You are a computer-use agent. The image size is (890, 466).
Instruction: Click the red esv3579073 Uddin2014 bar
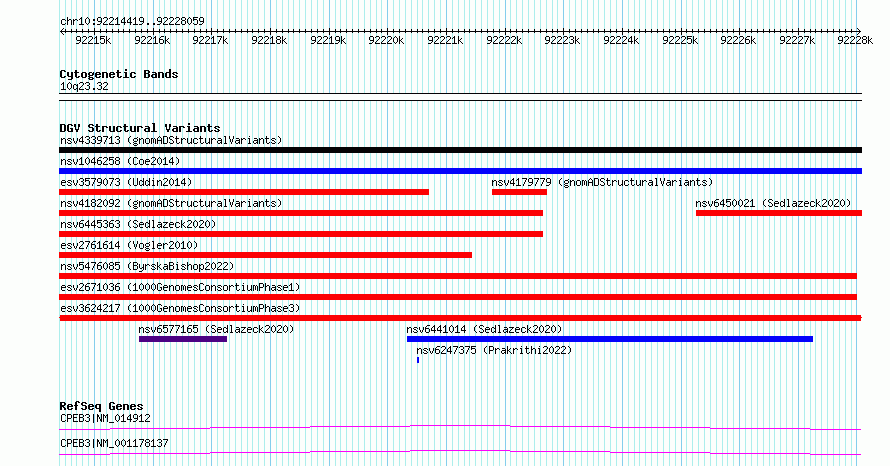pos(244,192)
